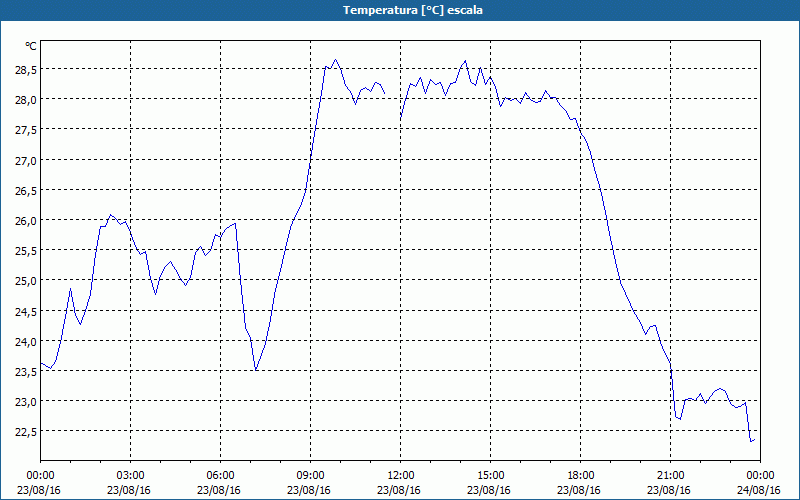The height and width of the screenshot is (500, 800).
Task: Select the 22,5 label on the Y axis
Action: coord(26,433)
